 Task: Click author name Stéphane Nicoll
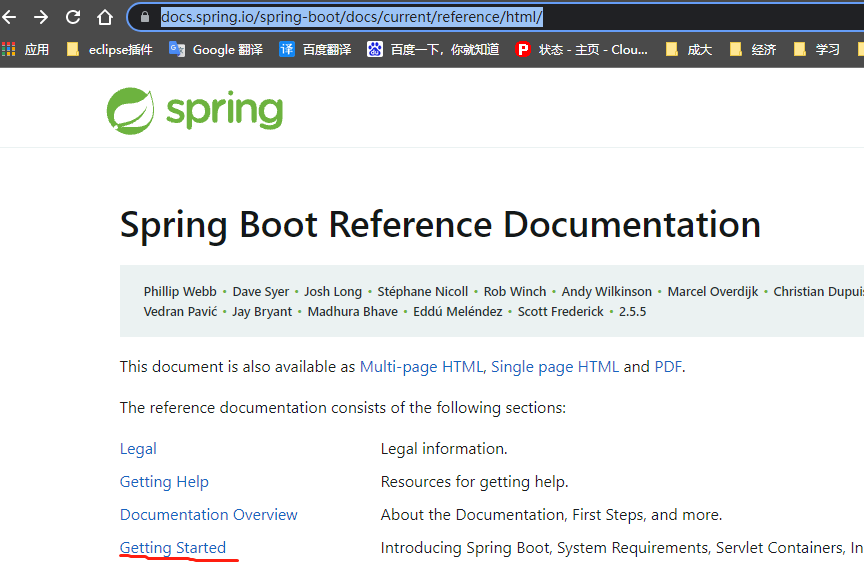423,291
